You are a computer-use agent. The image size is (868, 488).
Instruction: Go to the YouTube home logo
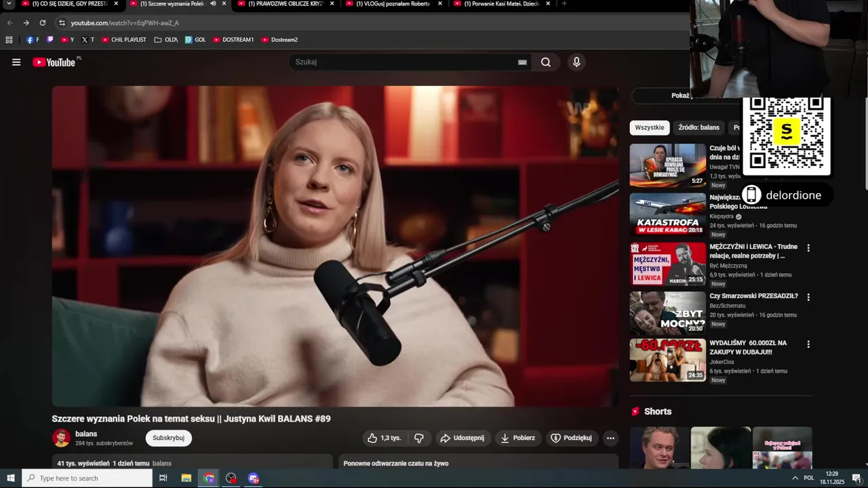click(54, 62)
